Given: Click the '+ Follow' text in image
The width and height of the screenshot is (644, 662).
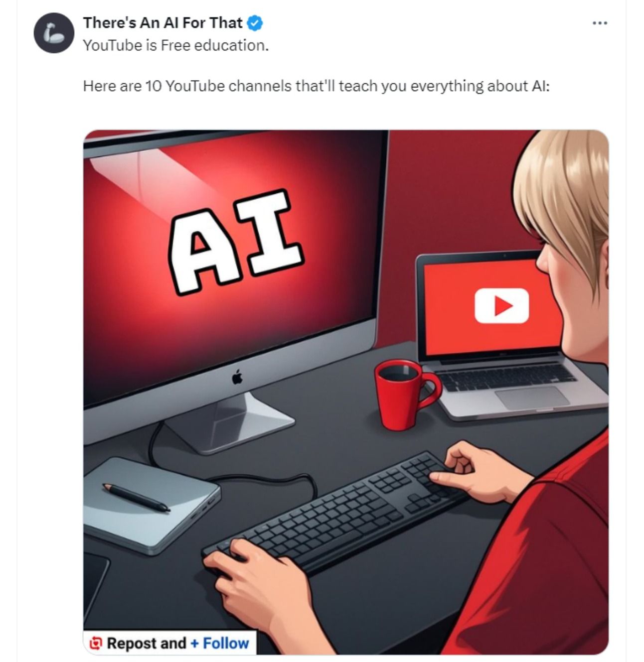Looking at the screenshot, I should pos(219,644).
